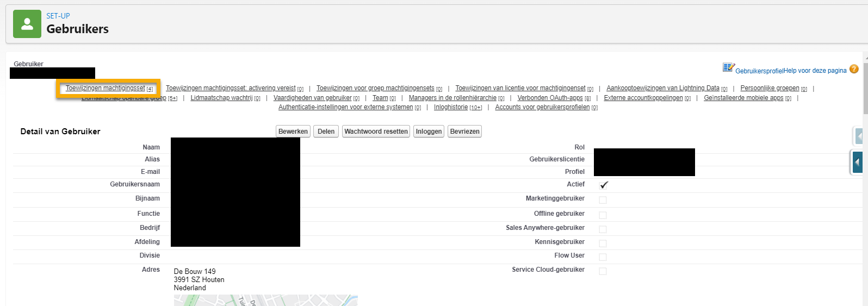Toggle the Flow User checkbox
Image resolution: width=868 pixels, height=306 pixels.
[603, 257]
